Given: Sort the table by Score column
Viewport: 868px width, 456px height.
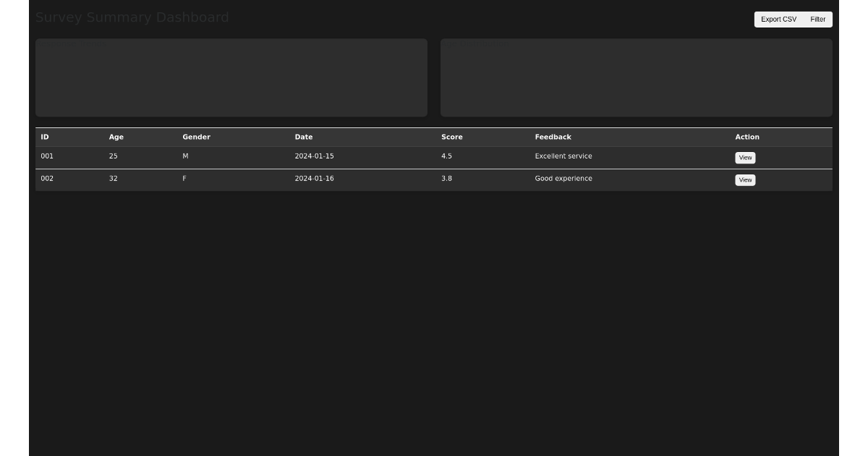Looking at the screenshot, I should (451, 137).
